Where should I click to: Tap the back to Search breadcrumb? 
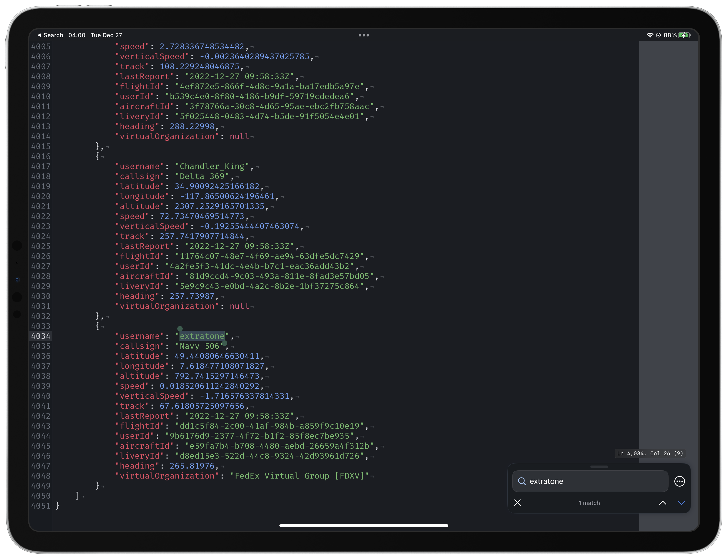pyautogui.click(x=50, y=35)
